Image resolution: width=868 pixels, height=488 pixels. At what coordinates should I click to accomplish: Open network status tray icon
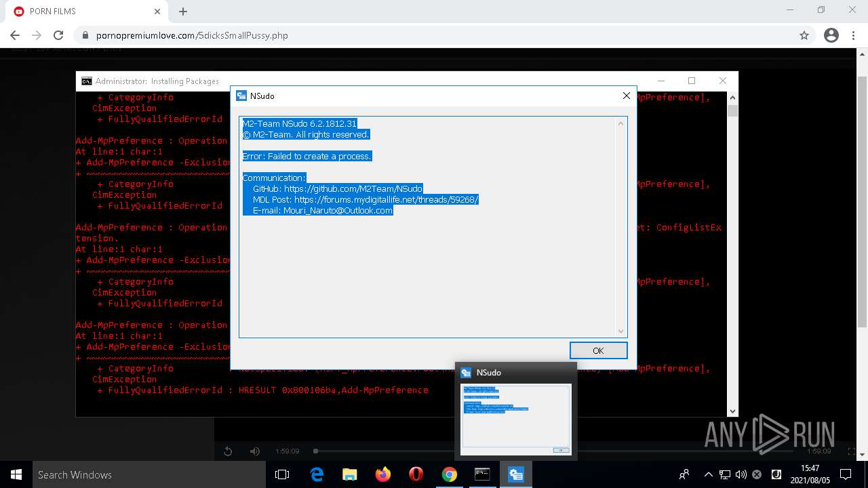point(725,474)
